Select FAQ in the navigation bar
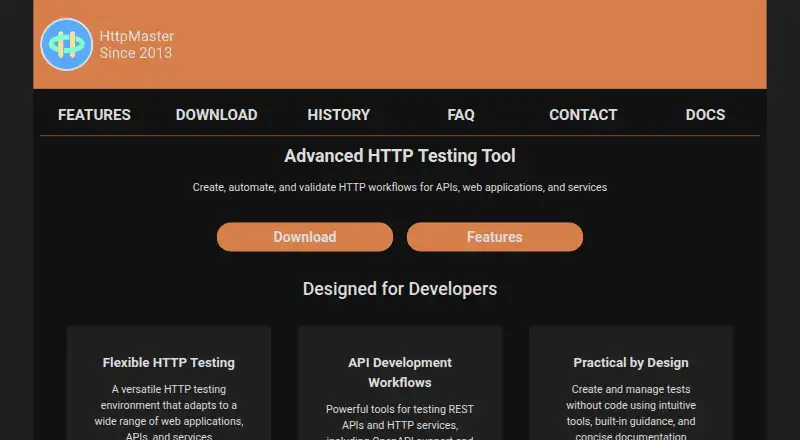800x440 pixels. pyautogui.click(x=461, y=115)
